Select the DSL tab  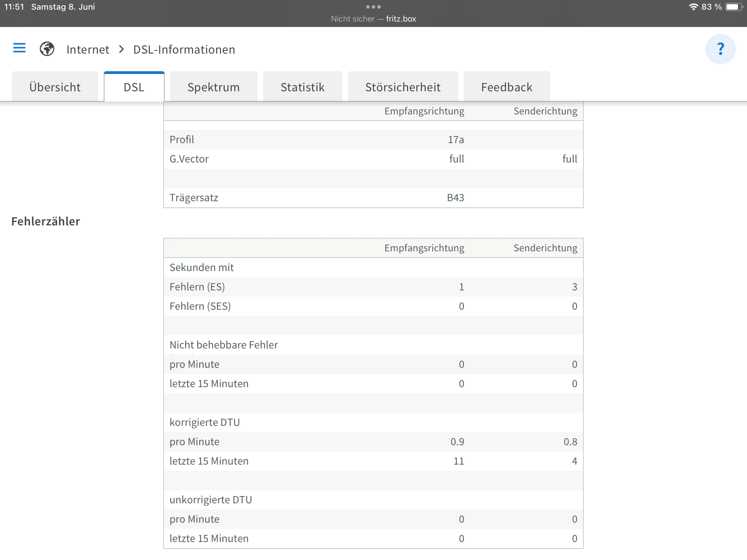134,87
